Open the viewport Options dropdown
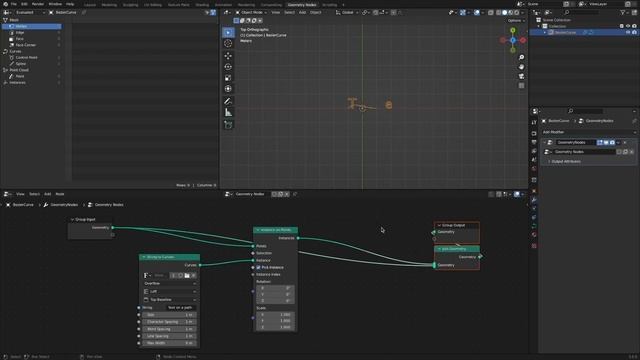Screen dimensions: 640x360 tap(516, 20)
